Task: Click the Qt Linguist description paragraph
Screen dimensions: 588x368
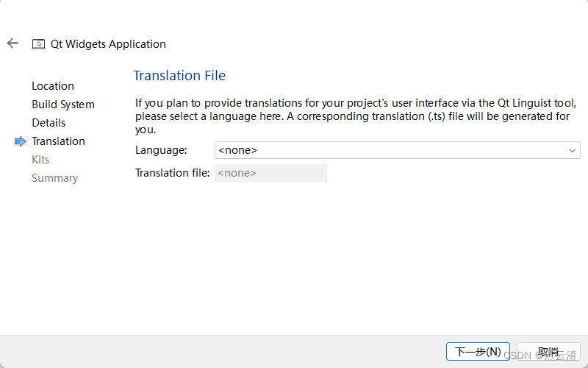Action: click(353, 116)
